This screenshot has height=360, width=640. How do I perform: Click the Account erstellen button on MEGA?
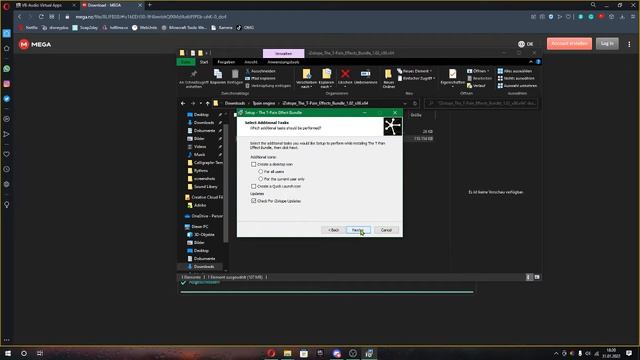click(569, 43)
